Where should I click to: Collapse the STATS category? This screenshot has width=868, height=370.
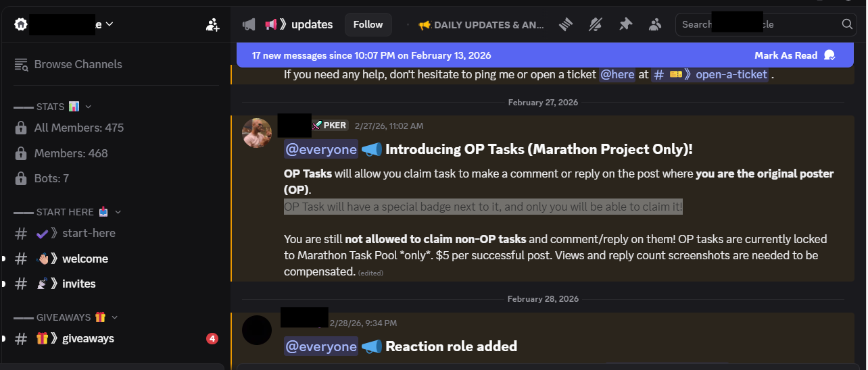tap(88, 107)
